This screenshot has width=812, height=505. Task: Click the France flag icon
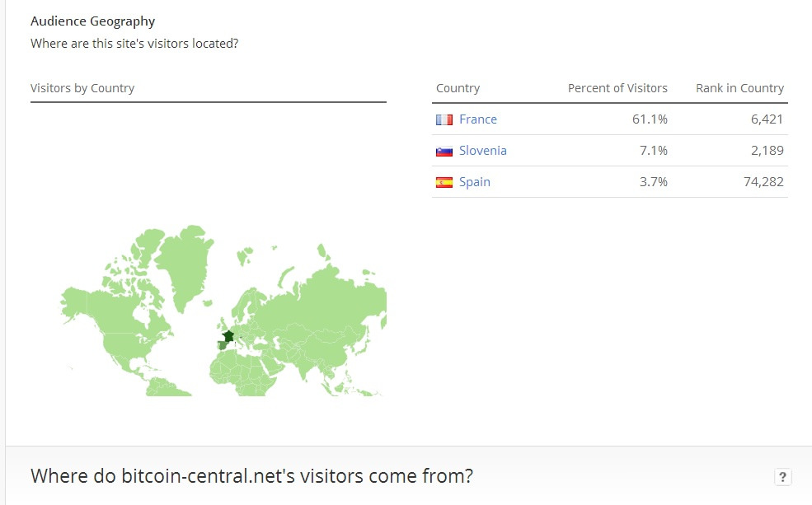point(444,119)
